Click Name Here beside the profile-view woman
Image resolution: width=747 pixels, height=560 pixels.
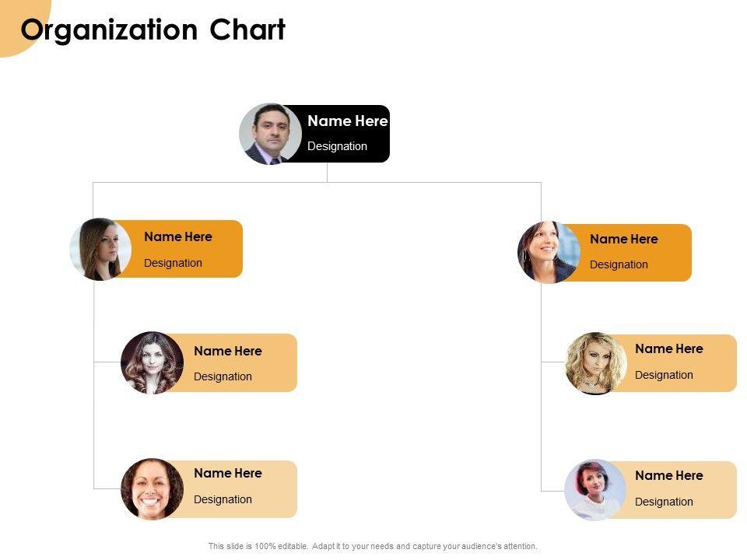tap(177, 237)
